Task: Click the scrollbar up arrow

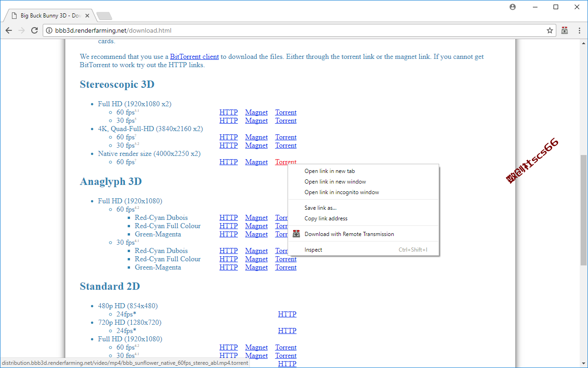Action: [583, 43]
